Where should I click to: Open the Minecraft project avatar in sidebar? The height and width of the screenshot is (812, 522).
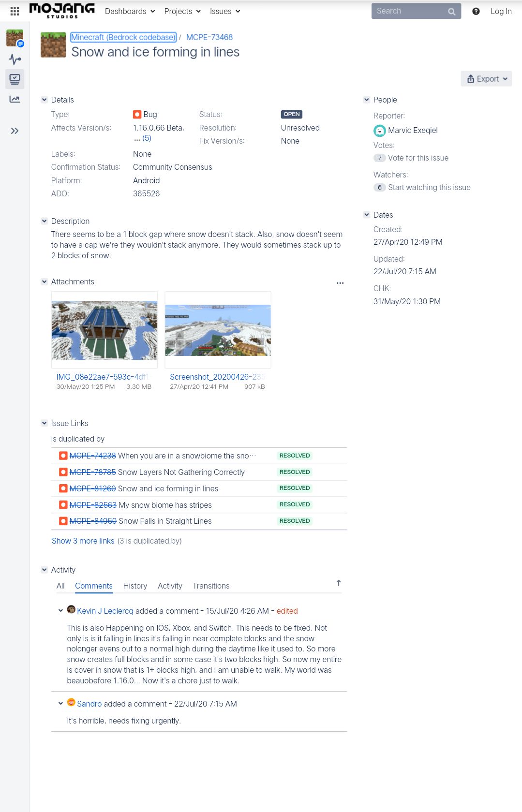(x=15, y=38)
